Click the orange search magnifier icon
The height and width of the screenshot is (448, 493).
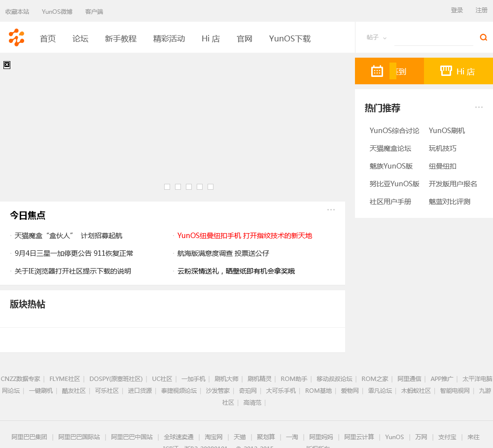point(483,37)
